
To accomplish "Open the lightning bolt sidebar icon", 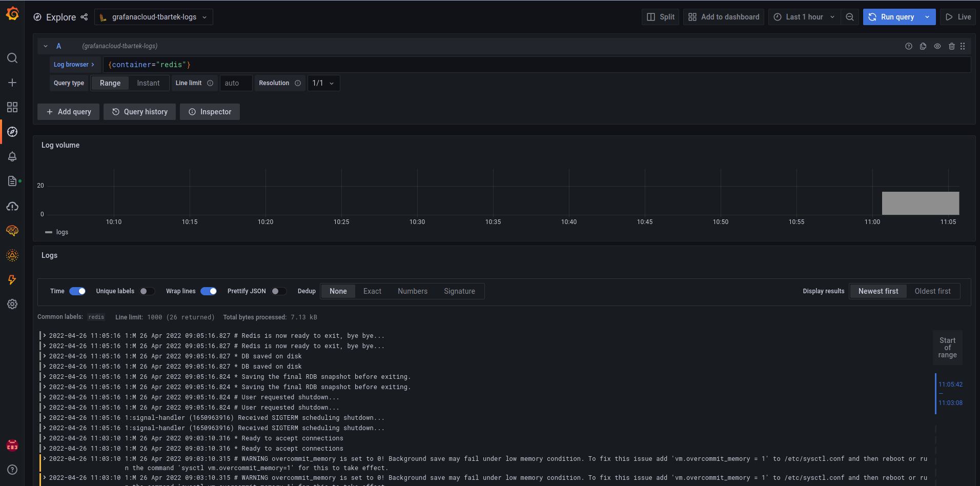I will coord(12,279).
